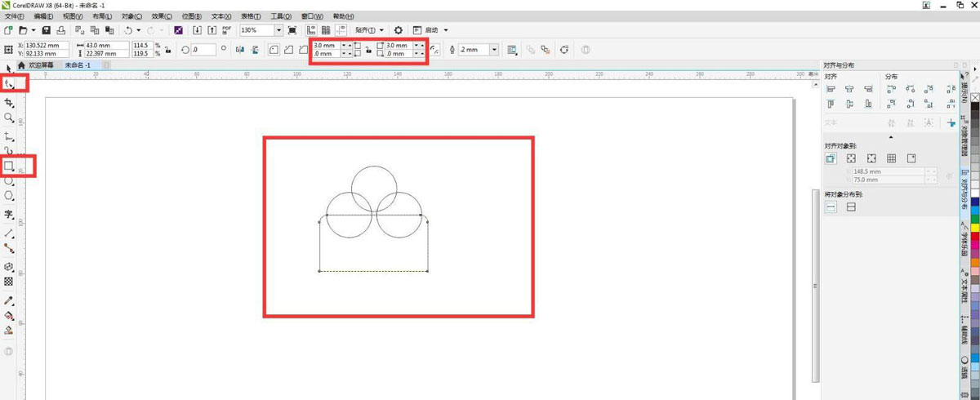This screenshot has width=980, height=400.
Task: Toggle the lock ratio padlock for size
Action: coord(168,50)
